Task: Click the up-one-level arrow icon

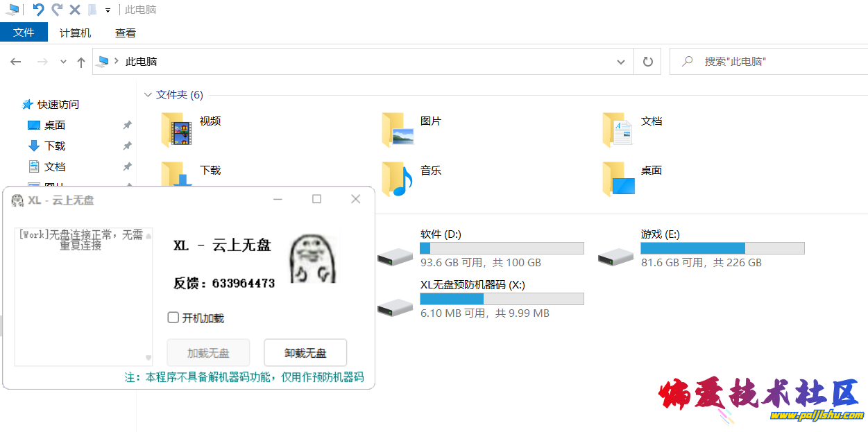Action: point(80,61)
